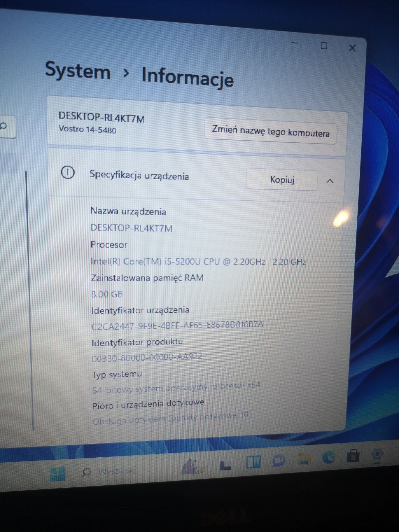Minimize the Settings window

295,43
